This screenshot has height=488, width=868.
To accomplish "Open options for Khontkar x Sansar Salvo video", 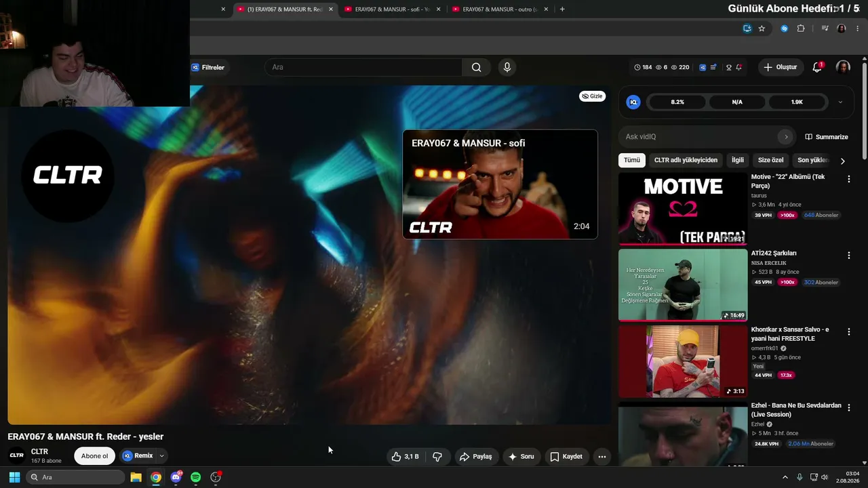I will coord(848,331).
